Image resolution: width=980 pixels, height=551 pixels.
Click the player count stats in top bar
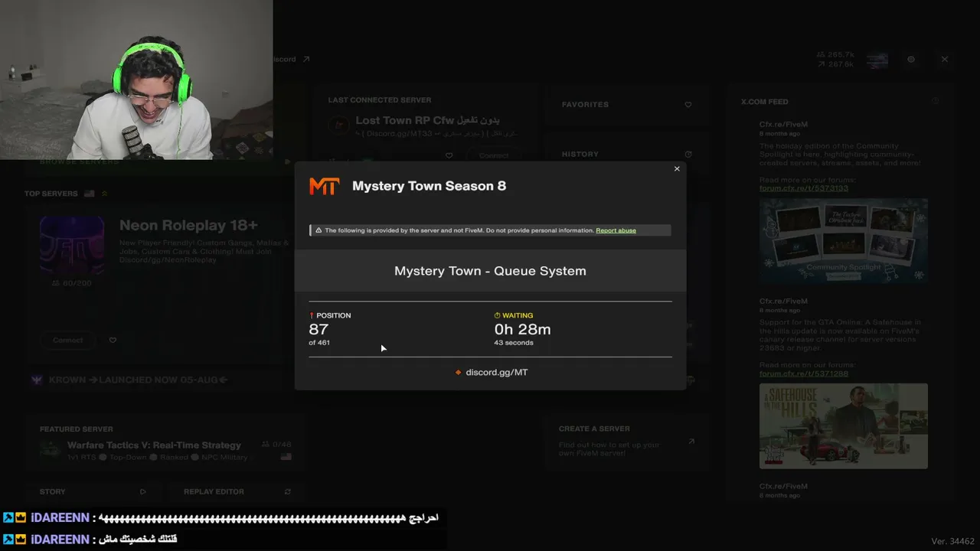pos(835,60)
